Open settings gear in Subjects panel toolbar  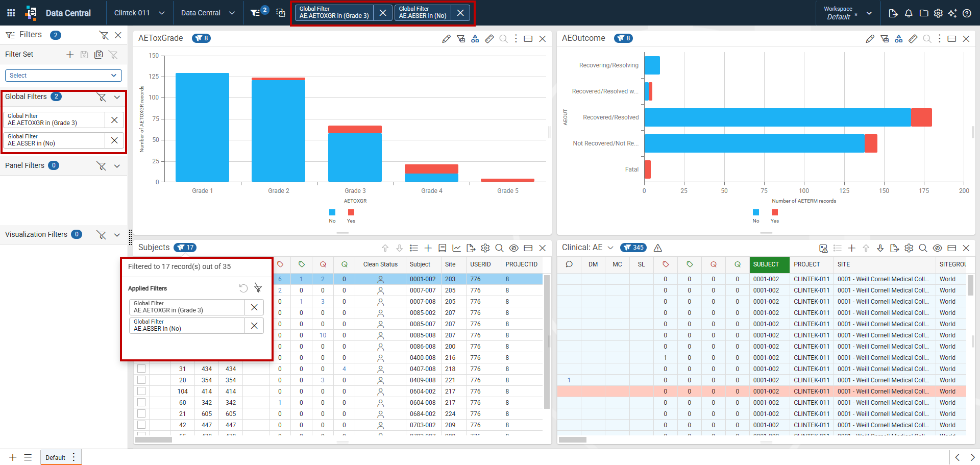point(485,248)
